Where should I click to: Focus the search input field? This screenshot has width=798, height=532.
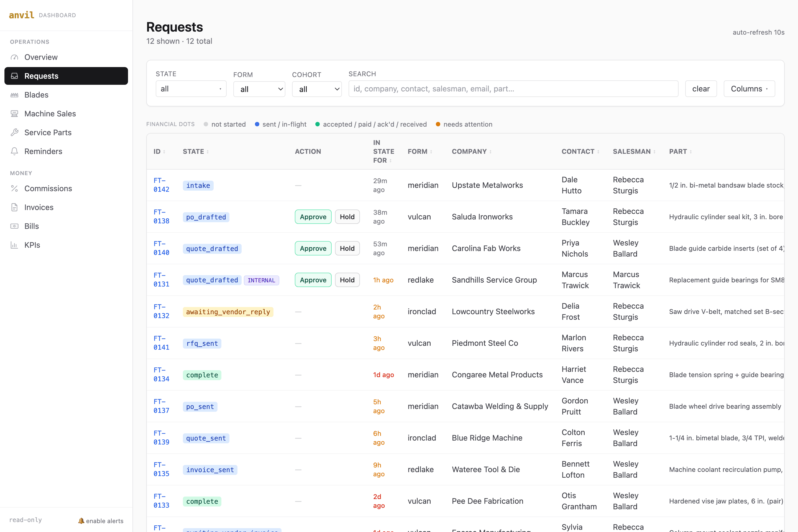(x=513, y=89)
